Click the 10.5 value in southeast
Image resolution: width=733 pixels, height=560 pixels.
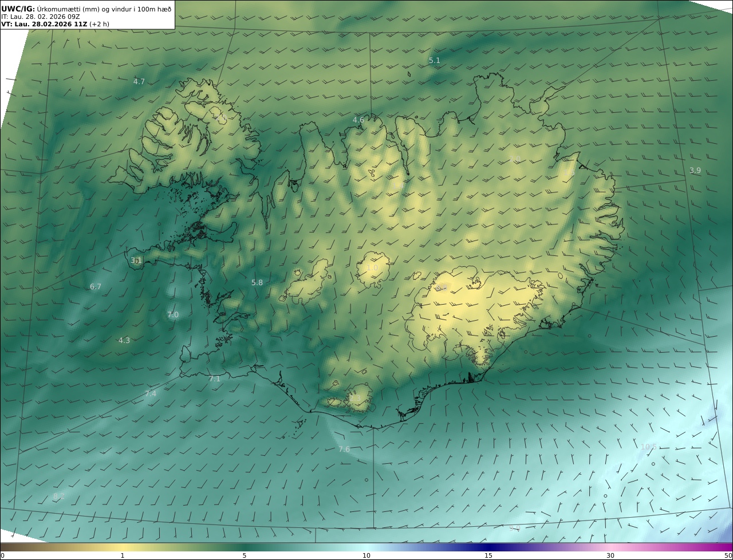click(x=648, y=447)
